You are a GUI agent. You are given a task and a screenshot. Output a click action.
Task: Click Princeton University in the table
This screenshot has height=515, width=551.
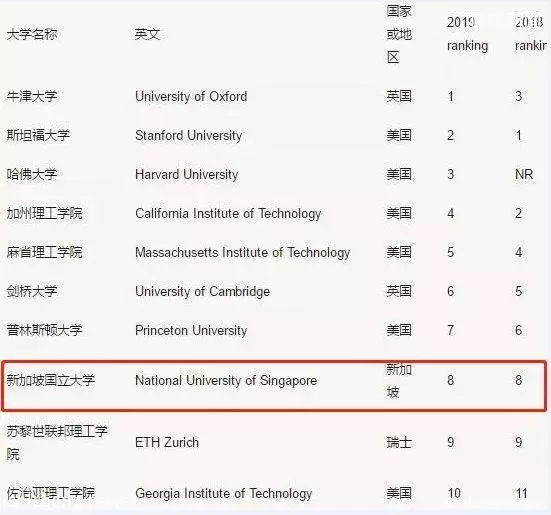point(191,330)
